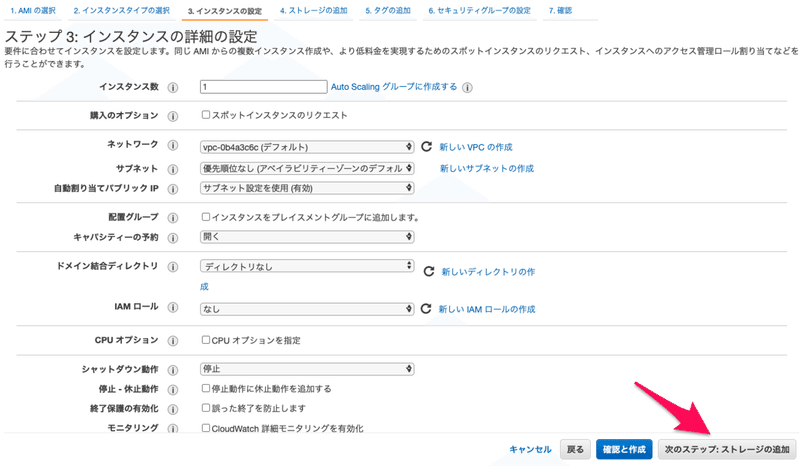The height and width of the screenshot is (466, 800).
Task: Open info icon beside Auto Scaling link
Action: [467, 87]
